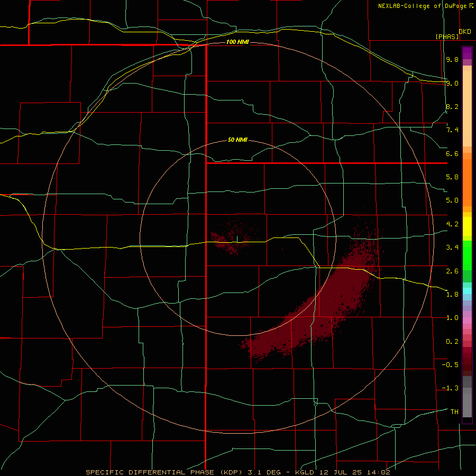Click the 50 NMI range ring label
The height and width of the screenshot is (476, 476).
(237, 140)
